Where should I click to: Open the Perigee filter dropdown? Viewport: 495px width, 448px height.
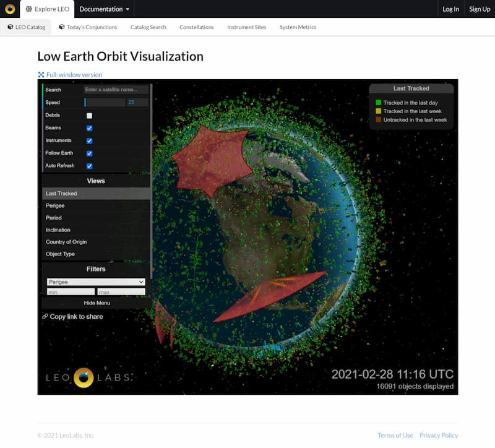click(x=96, y=282)
